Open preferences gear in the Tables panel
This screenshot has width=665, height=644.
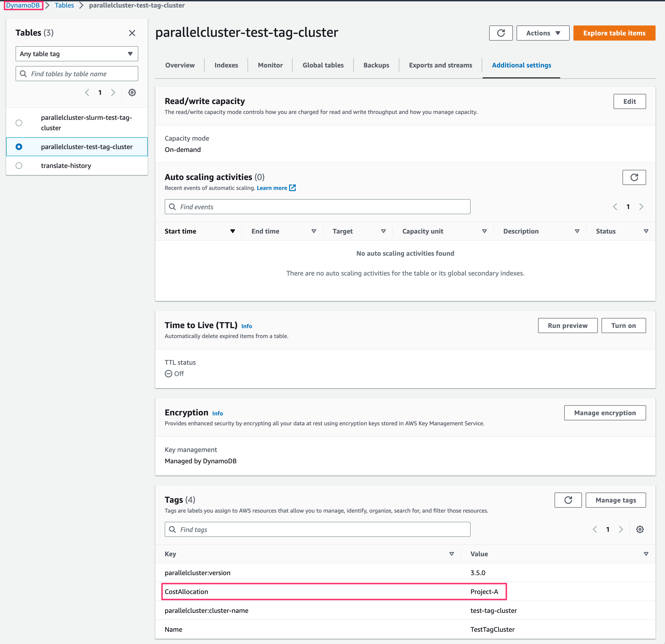132,92
